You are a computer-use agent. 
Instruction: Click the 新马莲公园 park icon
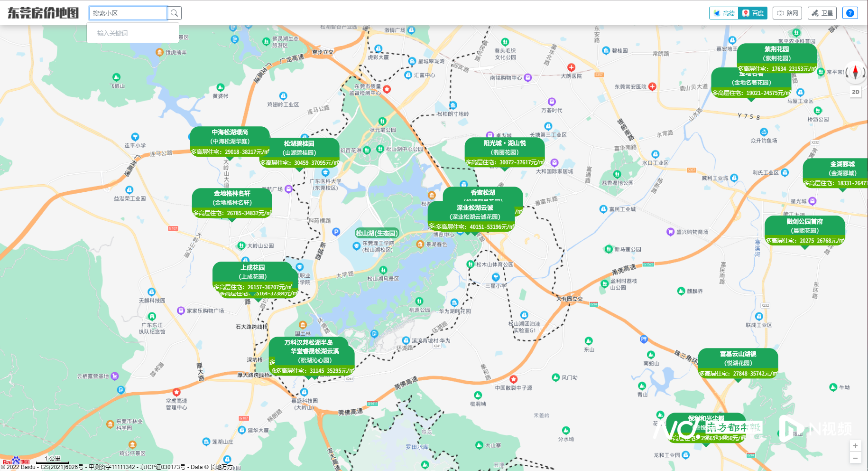(x=609, y=249)
